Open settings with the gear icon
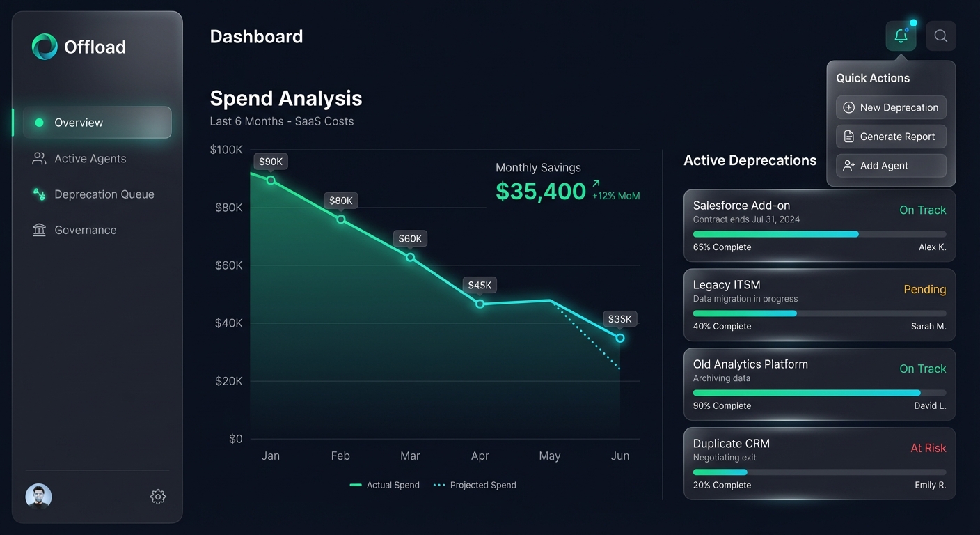 pos(157,496)
